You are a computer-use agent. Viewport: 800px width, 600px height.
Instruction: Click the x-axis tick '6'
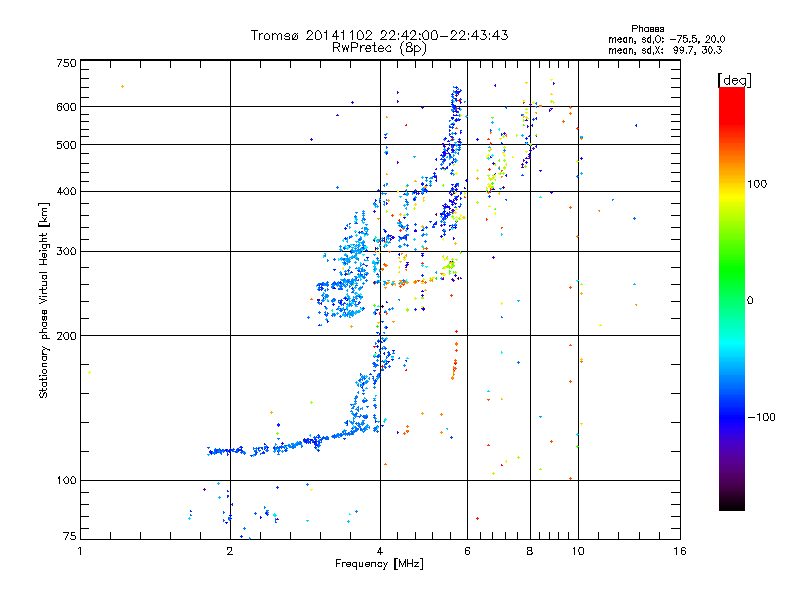[x=467, y=551]
